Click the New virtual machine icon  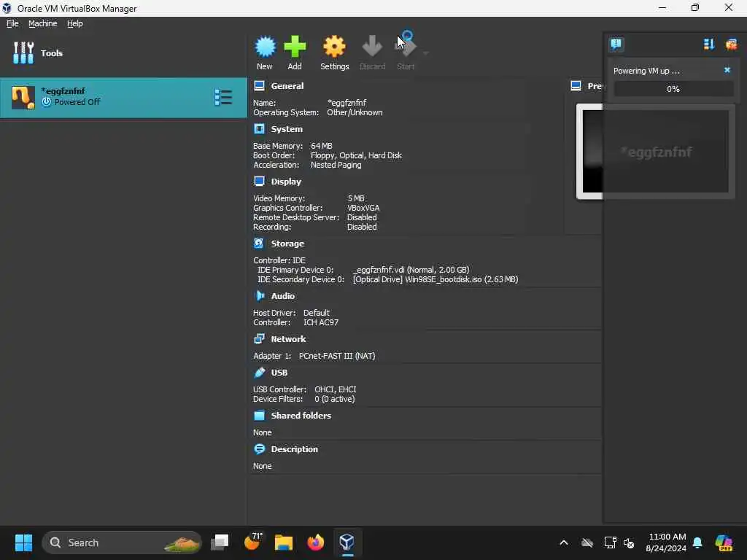coord(265,47)
